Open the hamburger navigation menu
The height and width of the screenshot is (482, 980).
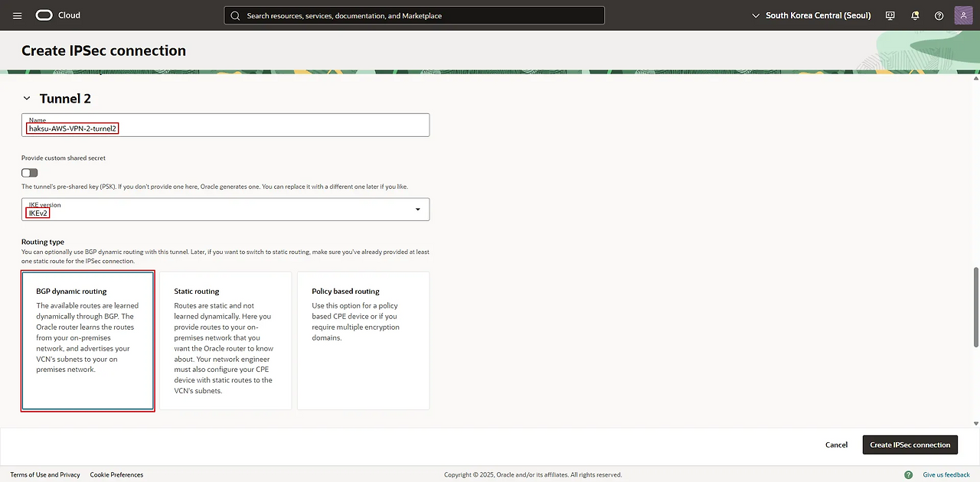point(18,15)
